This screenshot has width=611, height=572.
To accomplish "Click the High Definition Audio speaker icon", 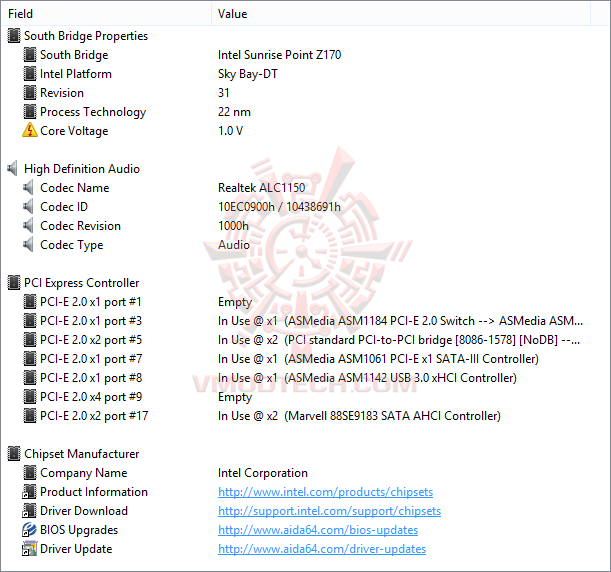I will coord(12,169).
